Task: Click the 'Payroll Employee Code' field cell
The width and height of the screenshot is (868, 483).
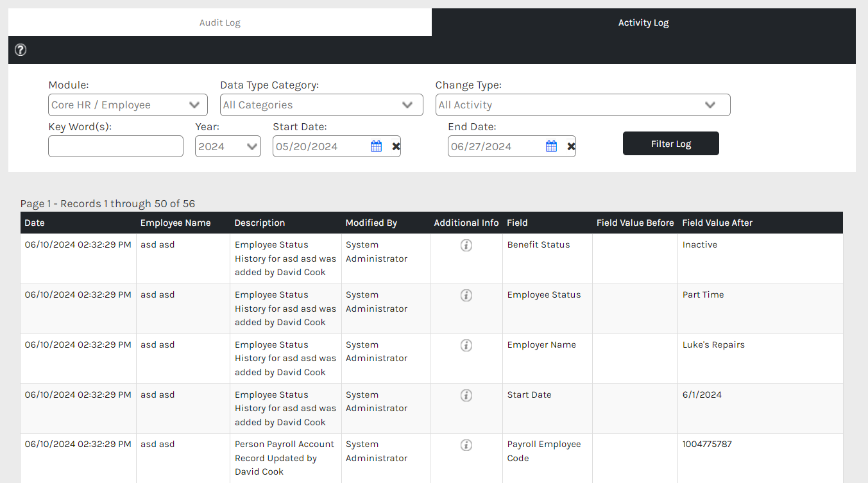Action: 547,458
